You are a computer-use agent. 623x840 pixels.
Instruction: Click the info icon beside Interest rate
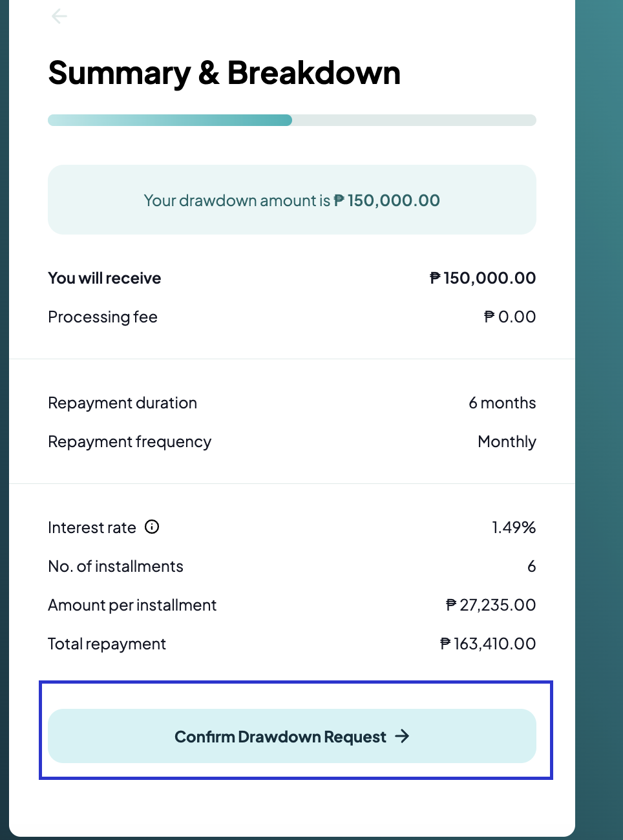click(152, 527)
